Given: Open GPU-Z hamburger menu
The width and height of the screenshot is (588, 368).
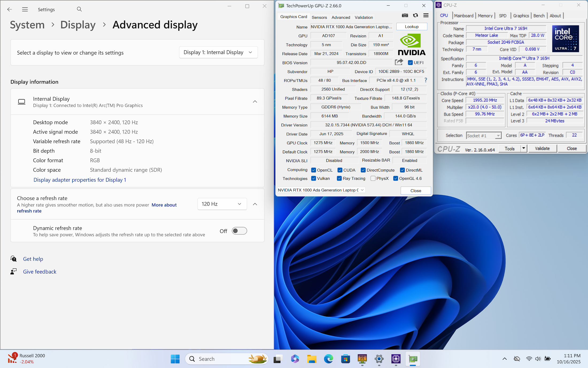Looking at the screenshot, I should [x=426, y=16].
